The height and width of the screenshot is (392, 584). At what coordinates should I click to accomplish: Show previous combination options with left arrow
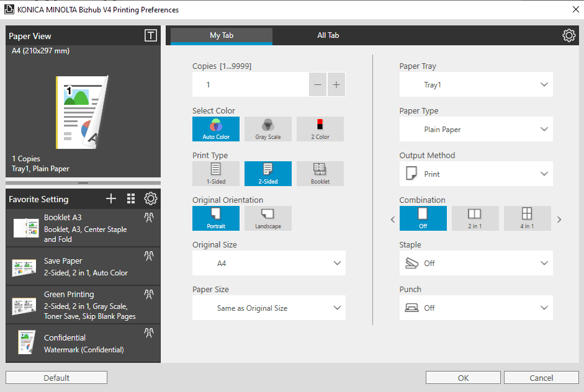[x=393, y=220]
